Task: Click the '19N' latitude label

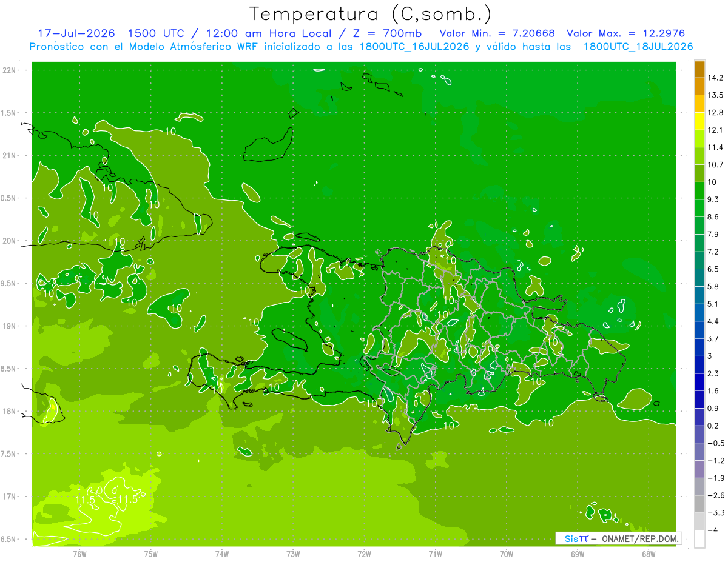Action: pyautogui.click(x=10, y=326)
